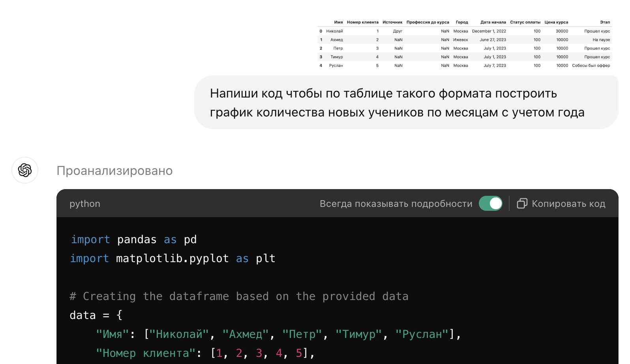Viewport: 630px width, 364px height.
Task: Click the На паузе stage cell
Action: tap(601, 40)
